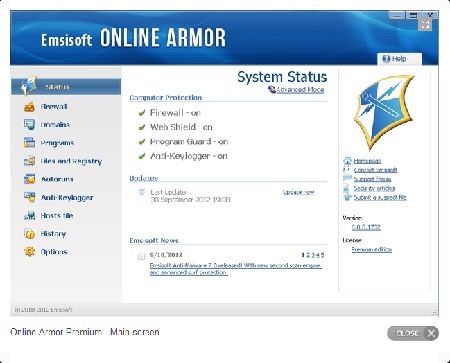Go to news page 2
The width and height of the screenshot is (450, 363).
[x=308, y=255]
